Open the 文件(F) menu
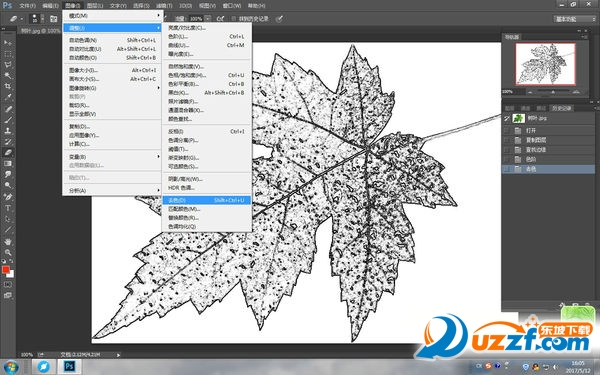Viewport: 600px width, 375px height. (x=27, y=6)
